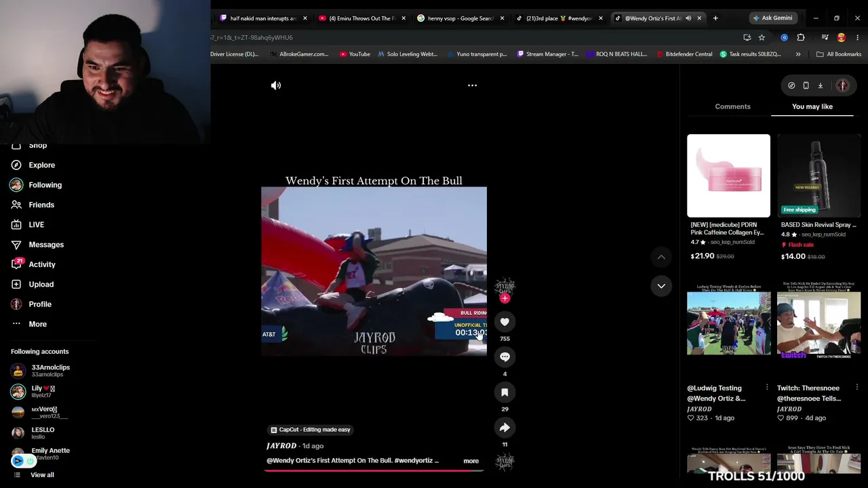
Task: Open the LIVE section in the sidebar
Action: pos(36,224)
